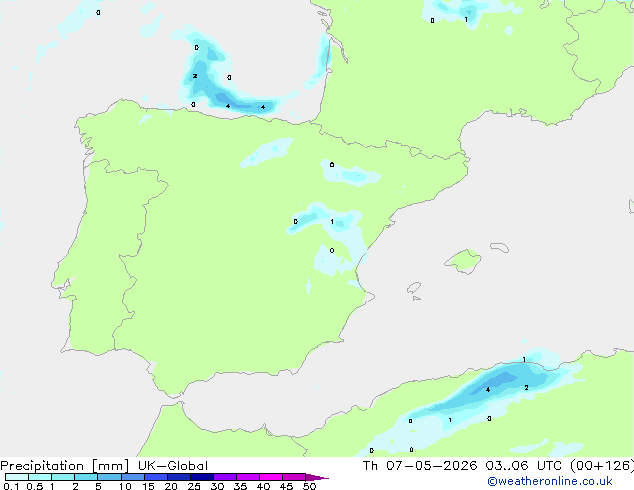634x490 pixels.
Task: Select the '03..06 UTC' time range text
Action: tap(524, 466)
